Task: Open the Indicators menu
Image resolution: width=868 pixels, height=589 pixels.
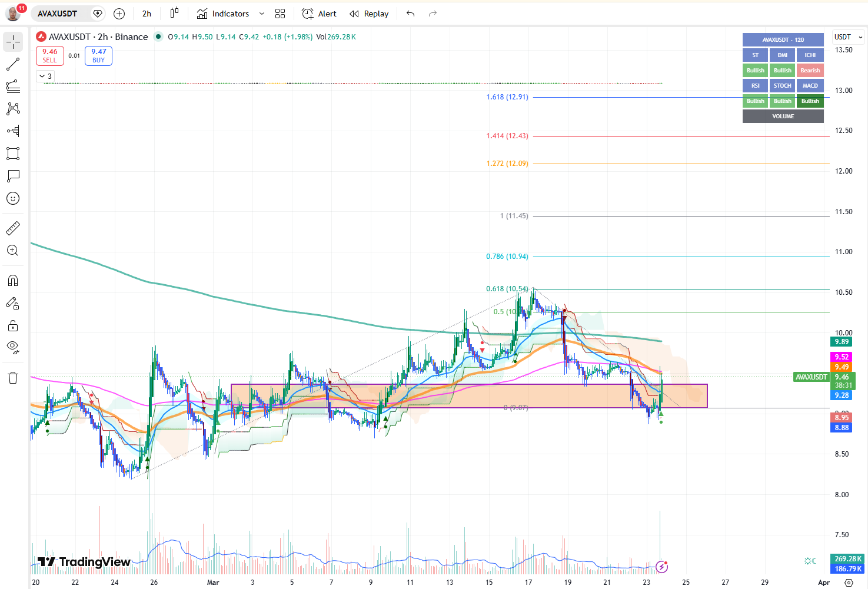Action: click(223, 14)
